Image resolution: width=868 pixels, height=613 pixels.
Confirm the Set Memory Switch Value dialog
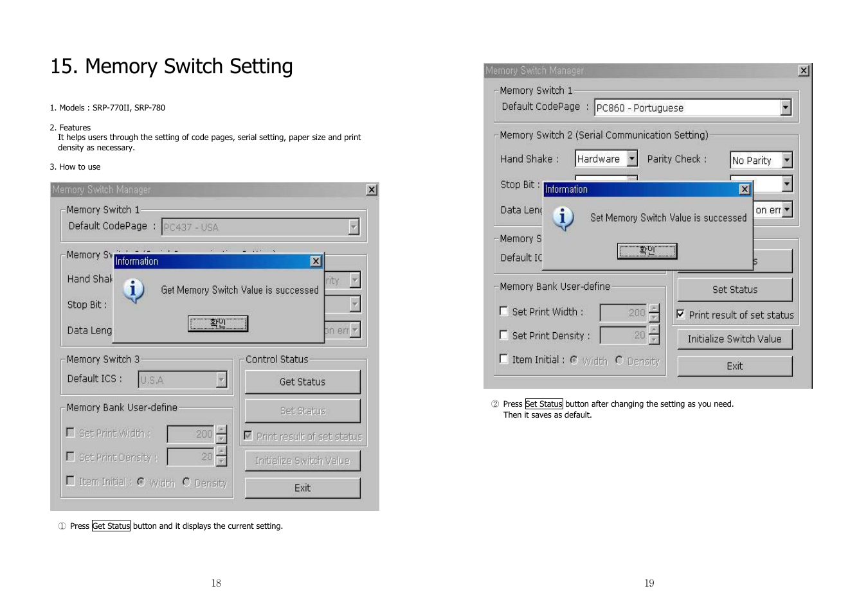pyautogui.click(x=647, y=251)
